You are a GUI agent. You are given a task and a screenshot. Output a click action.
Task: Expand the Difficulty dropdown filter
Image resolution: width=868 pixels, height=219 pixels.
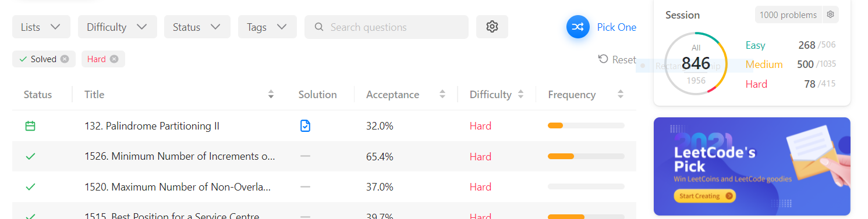117,27
